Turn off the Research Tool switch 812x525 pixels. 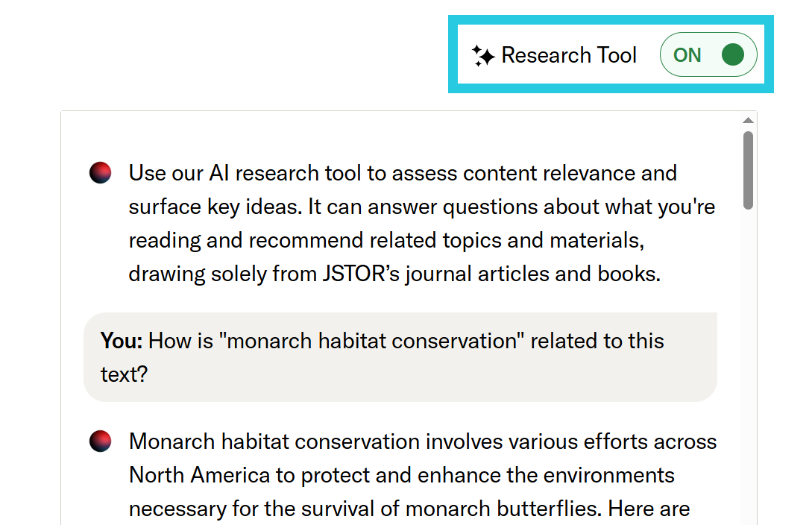708,55
